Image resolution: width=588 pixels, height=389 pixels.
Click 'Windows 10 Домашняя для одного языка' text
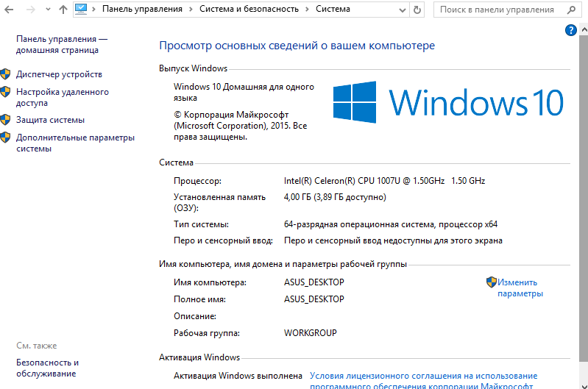click(x=244, y=92)
